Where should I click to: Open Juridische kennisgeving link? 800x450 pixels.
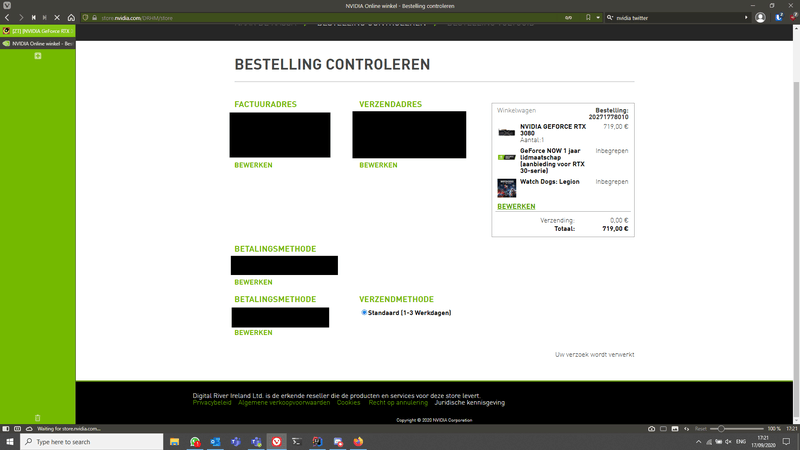point(469,403)
